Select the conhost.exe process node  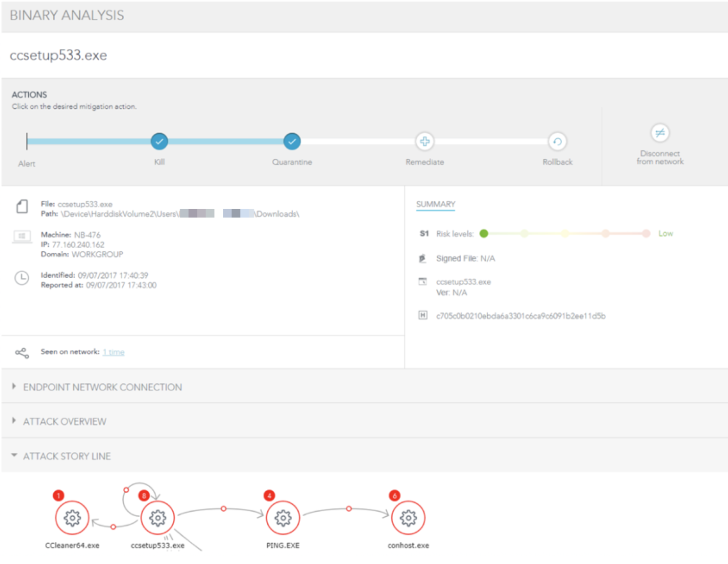(408, 518)
